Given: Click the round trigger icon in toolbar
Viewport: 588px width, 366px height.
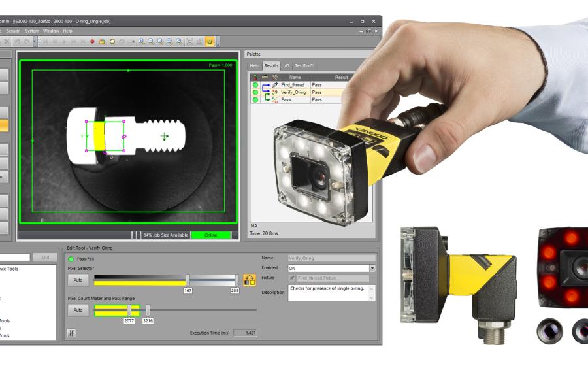Looking at the screenshot, I should [112, 42].
